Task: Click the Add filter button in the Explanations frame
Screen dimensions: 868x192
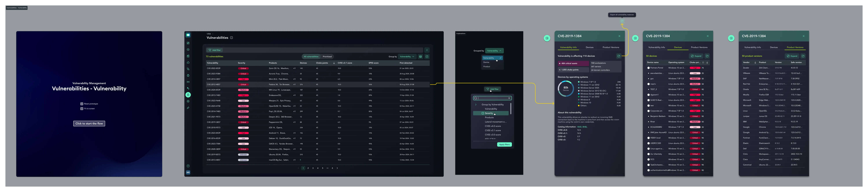Action: [493, 89]
